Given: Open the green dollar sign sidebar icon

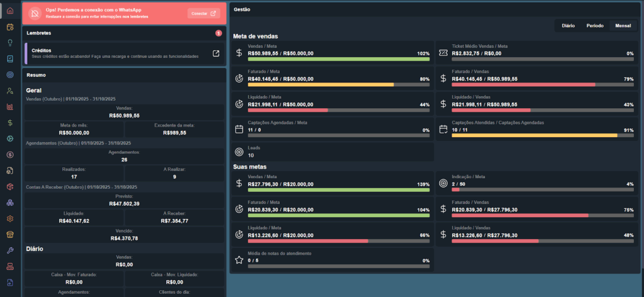Looking at the screenshot, I should pos(10,123).
